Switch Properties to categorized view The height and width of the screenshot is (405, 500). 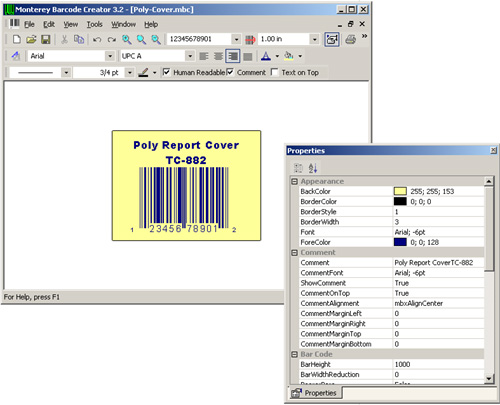pyautogui.click(x=298, y=168)
